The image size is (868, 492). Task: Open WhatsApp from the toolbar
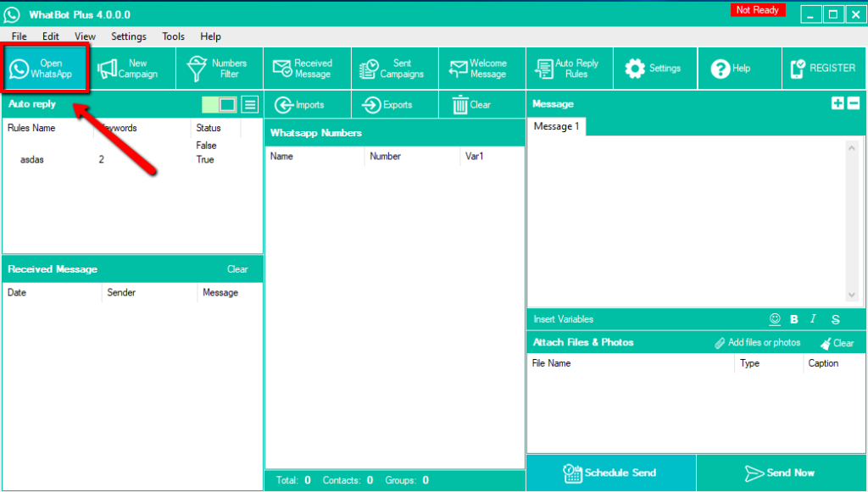click(46, 69)
